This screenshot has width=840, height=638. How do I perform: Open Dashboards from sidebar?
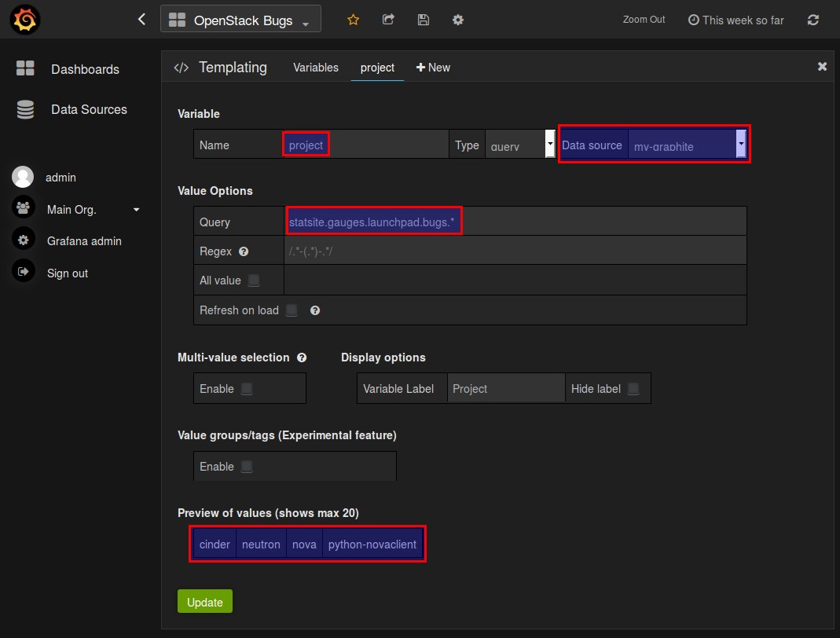(85, 69)
